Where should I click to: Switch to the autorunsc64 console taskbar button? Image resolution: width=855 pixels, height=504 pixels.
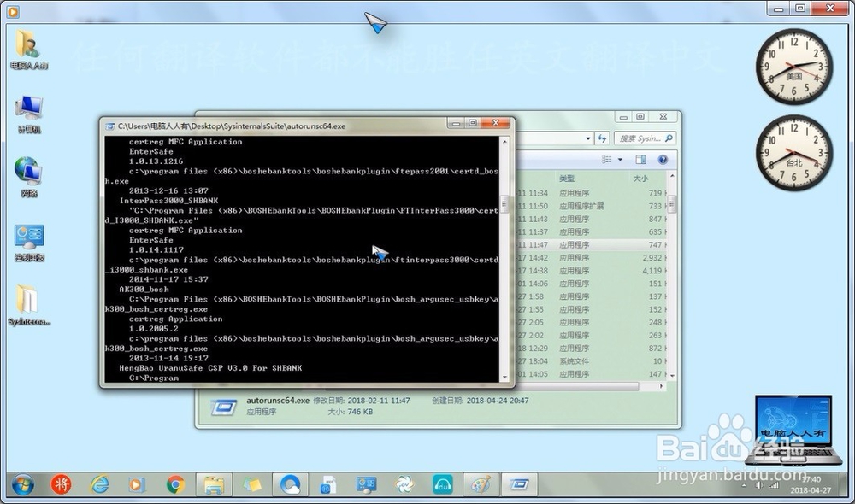tap(519, 483)
